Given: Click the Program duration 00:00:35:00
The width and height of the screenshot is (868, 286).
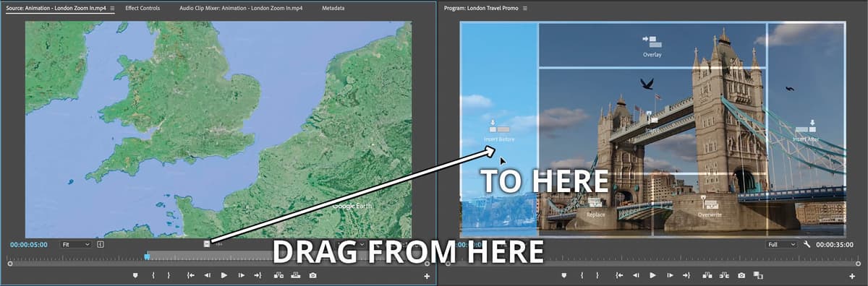Looking at the screenshot, I should pos(835,244).
